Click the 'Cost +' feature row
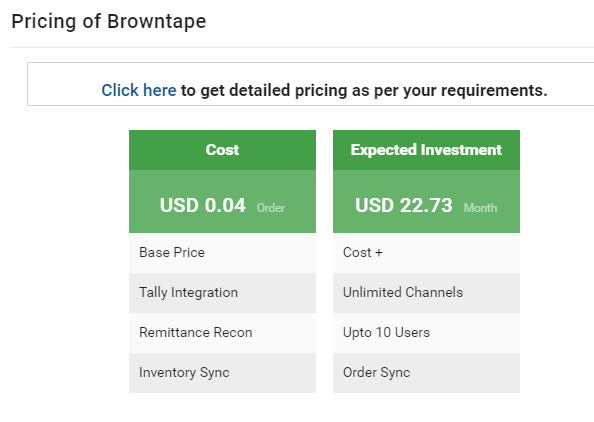The width and height of the screenshot is (594, 422). (426, 253)
